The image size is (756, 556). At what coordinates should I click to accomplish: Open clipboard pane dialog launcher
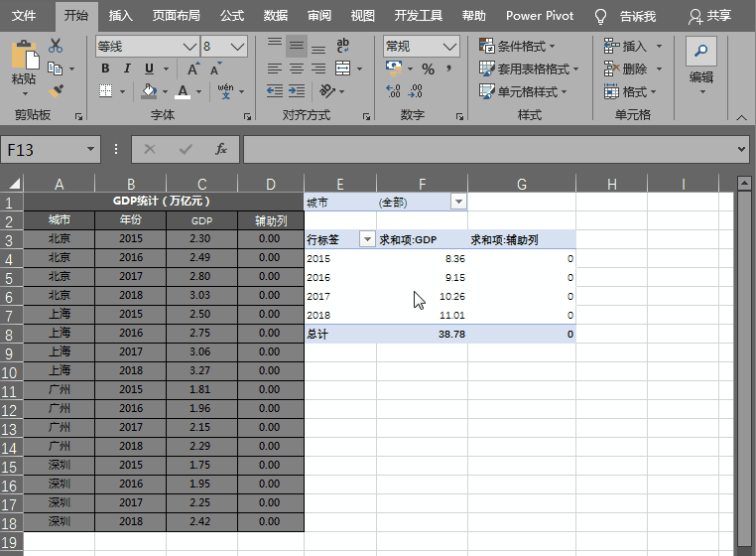(x=78, y=116)
